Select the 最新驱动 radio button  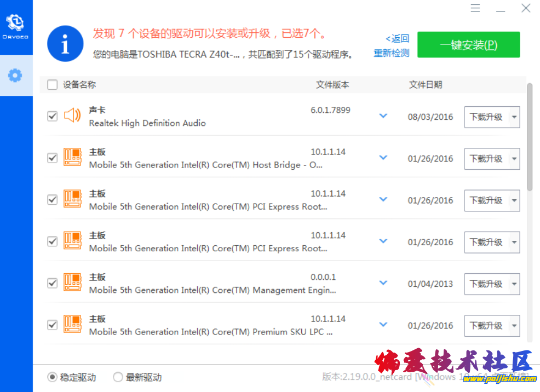coord(118,377)
